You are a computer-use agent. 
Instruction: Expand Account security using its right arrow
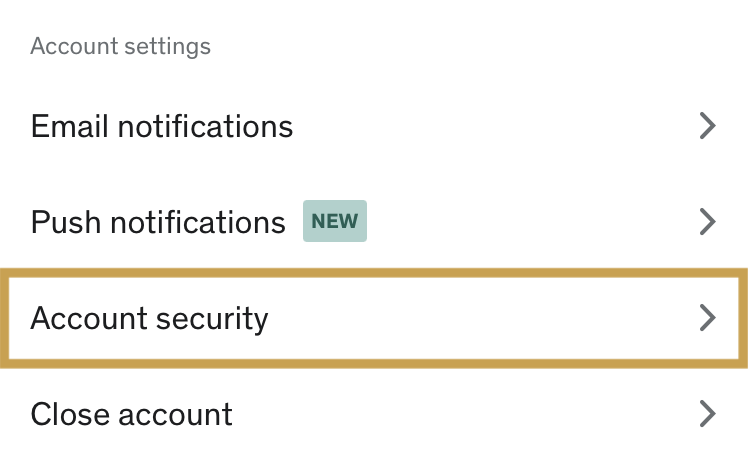point(708,318)
